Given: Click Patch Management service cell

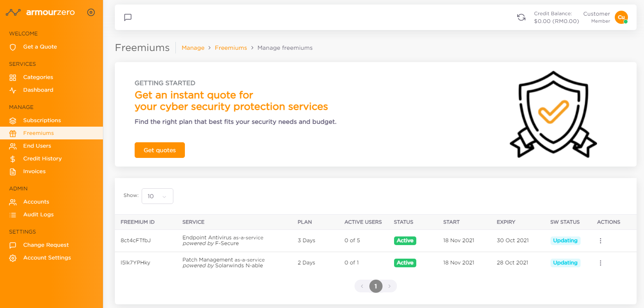Looking at the screenshot, I should [224, 263].
